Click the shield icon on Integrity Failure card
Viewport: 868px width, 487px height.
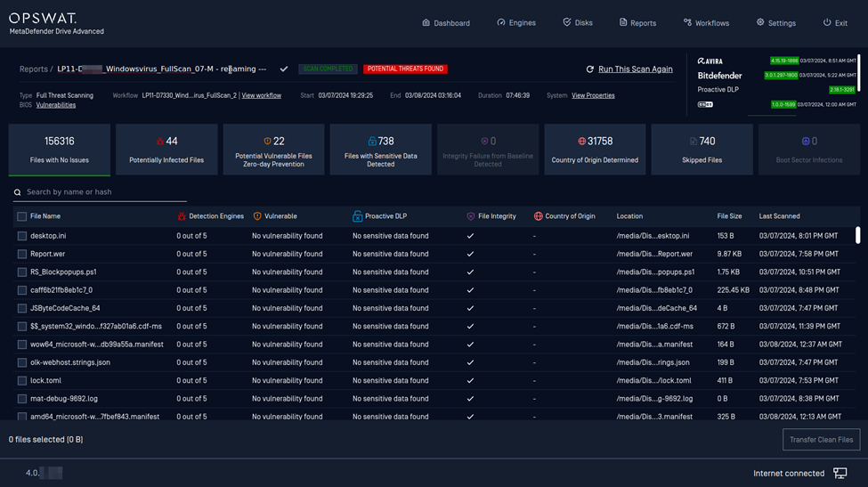484,142
